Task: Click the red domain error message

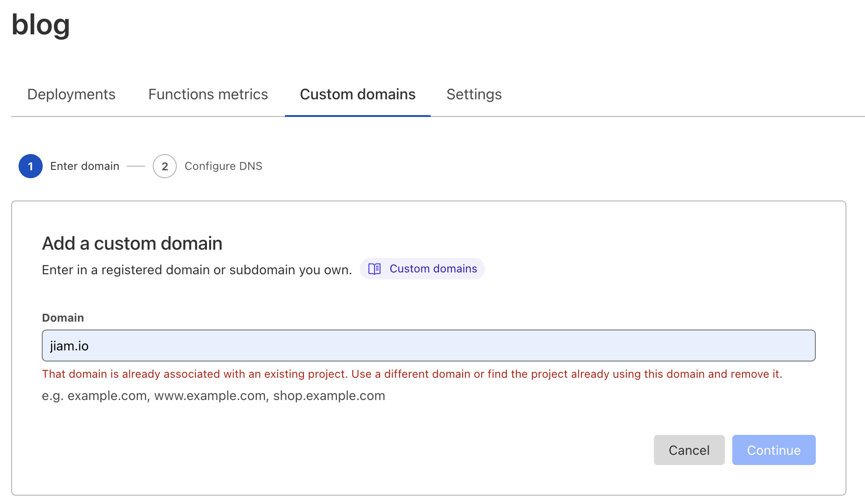Action: pyautogui.click(x=412, y=374)
